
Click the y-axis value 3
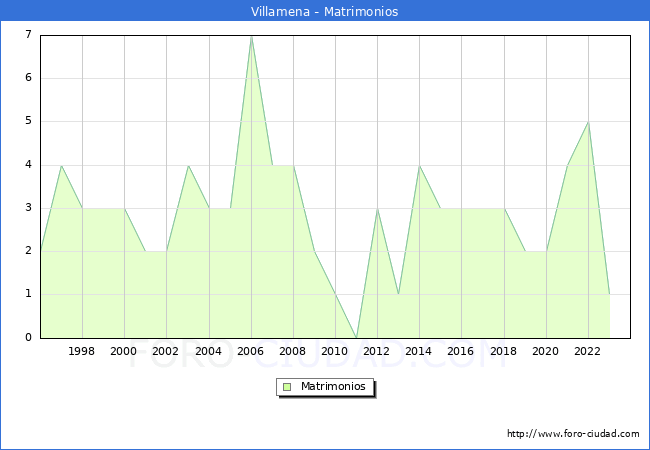tap(28, 208)
